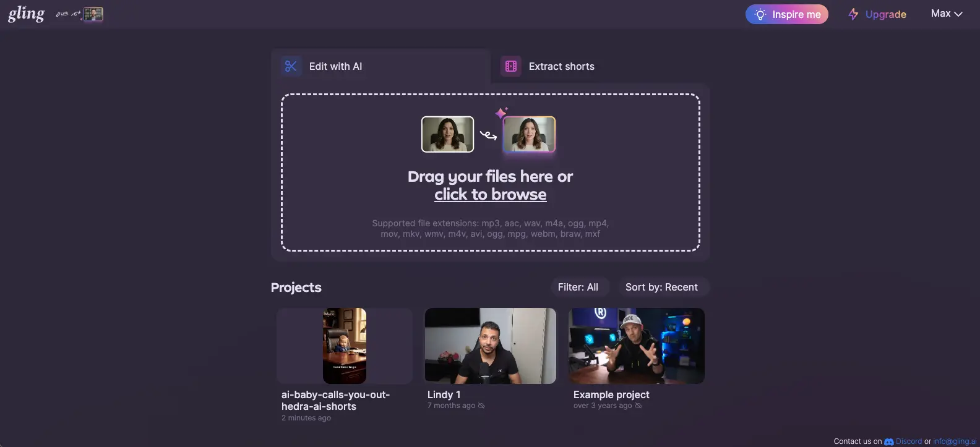
Task: Click the gling logo
Action: (26, 14)
